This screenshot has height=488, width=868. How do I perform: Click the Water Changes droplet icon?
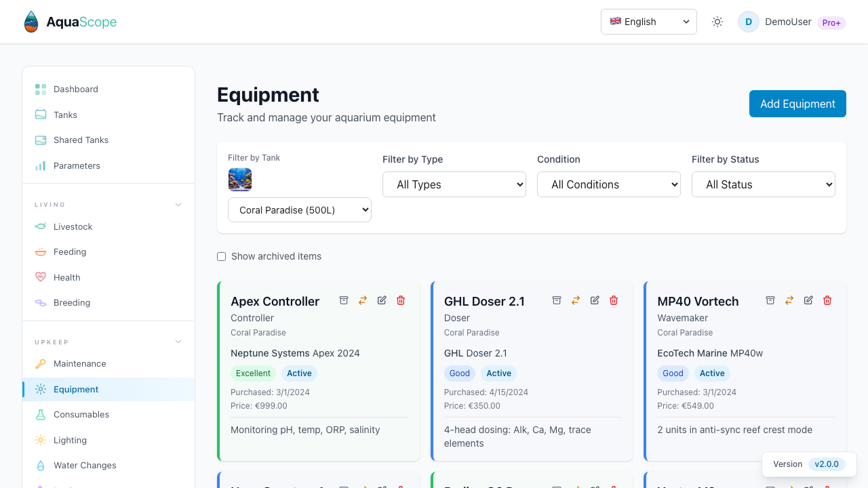(x=41, y=466)
